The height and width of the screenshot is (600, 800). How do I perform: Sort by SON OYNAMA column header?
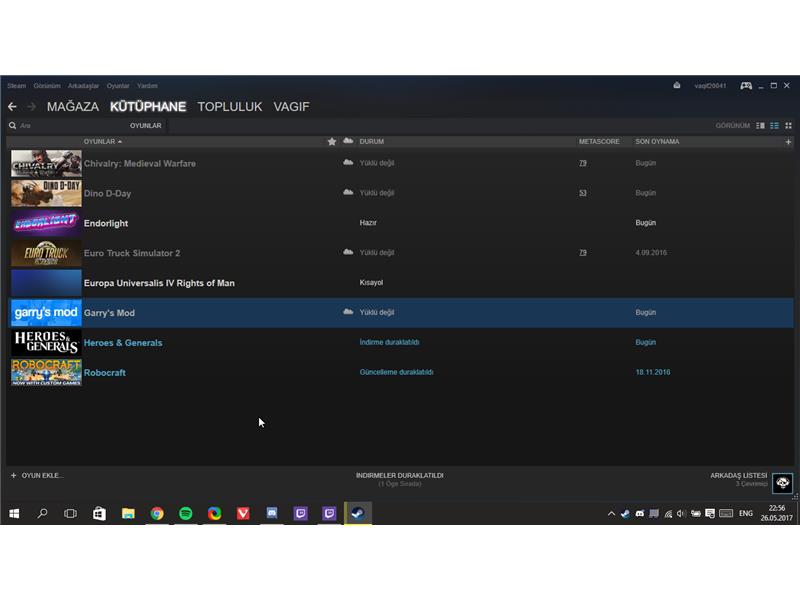(657, 141)
